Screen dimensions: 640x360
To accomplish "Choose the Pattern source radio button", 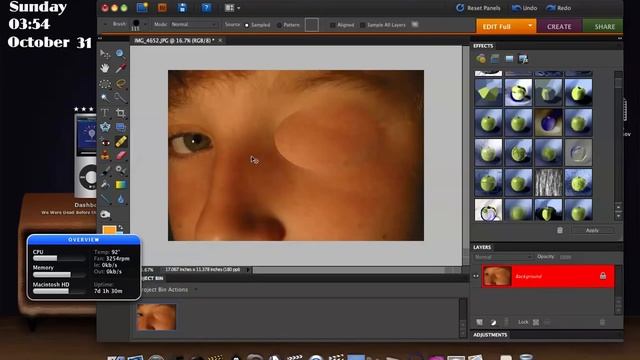I will coord(279,25).
